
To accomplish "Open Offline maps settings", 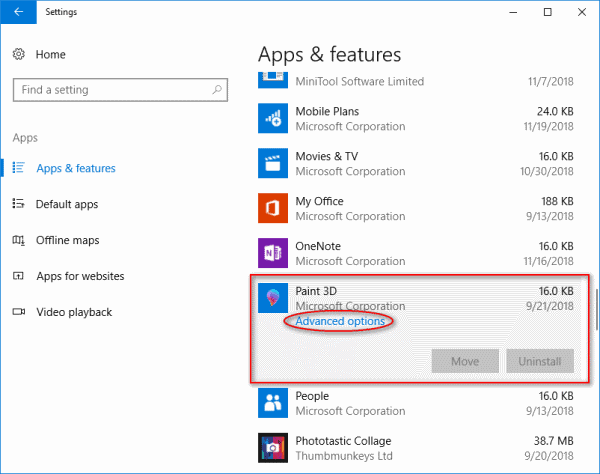I will pos(67,240).
